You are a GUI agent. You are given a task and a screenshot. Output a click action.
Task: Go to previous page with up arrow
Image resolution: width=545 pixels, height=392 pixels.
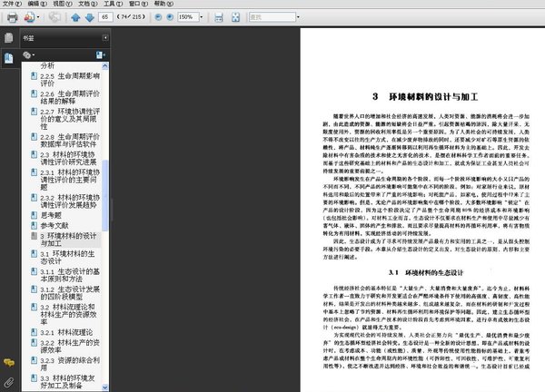tap(75, 17)
